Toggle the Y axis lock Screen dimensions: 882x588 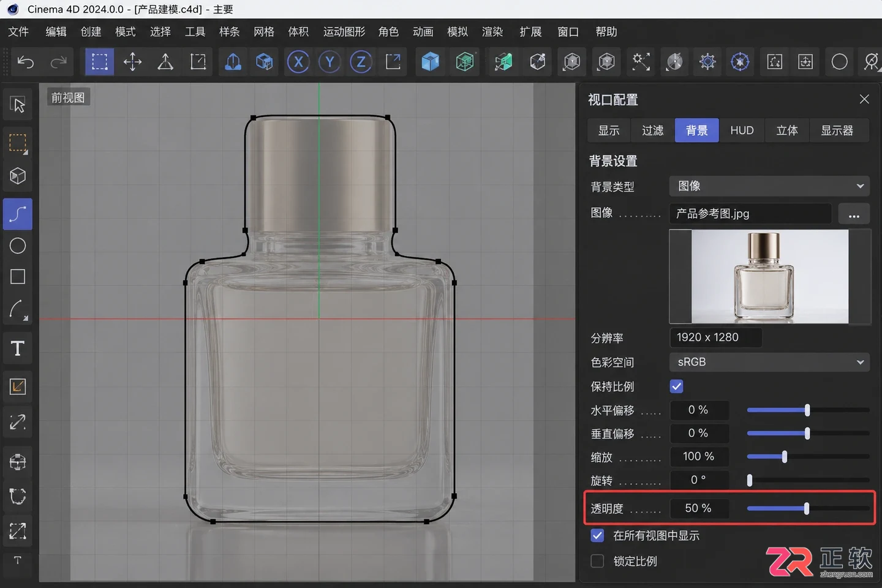pyautogui.click(x=330, y=62)
